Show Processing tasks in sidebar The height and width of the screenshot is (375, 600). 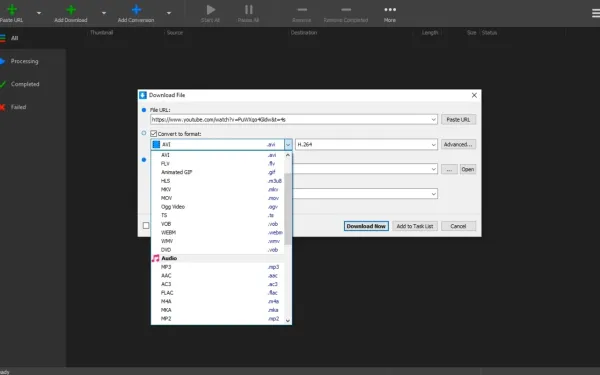click(33, 61)
